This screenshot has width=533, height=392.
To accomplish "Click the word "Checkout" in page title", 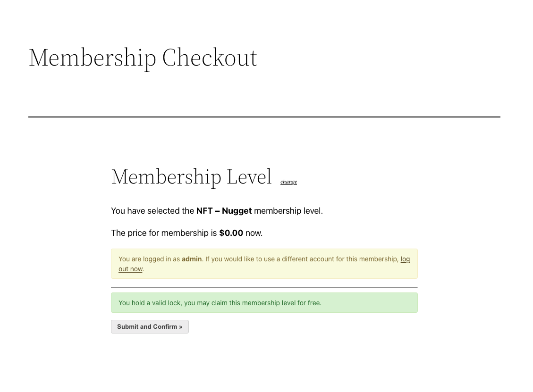I will [210, 58].
